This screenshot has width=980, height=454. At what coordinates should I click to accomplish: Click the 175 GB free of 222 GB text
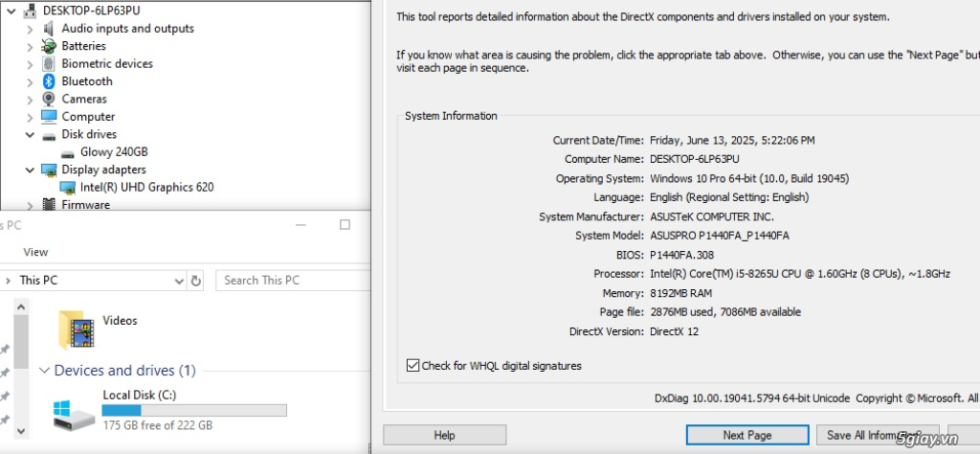point(158,425)
